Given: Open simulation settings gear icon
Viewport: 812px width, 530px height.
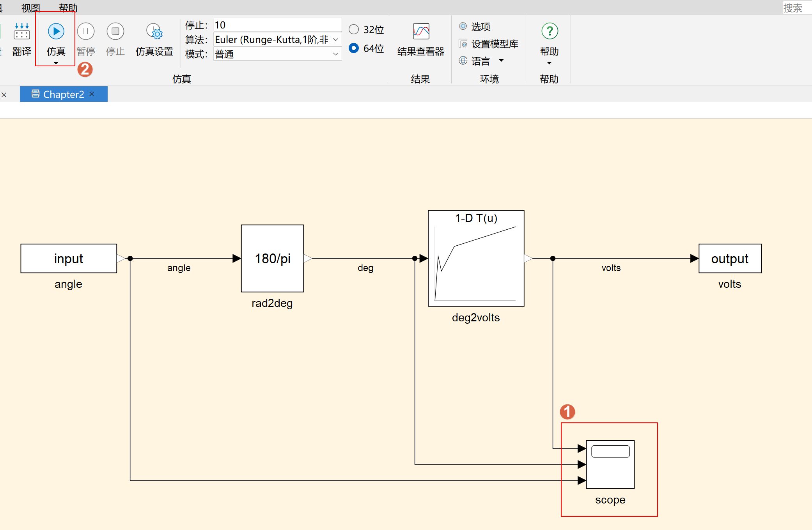Looking at the screenshot, I should (x=154, y=32).
